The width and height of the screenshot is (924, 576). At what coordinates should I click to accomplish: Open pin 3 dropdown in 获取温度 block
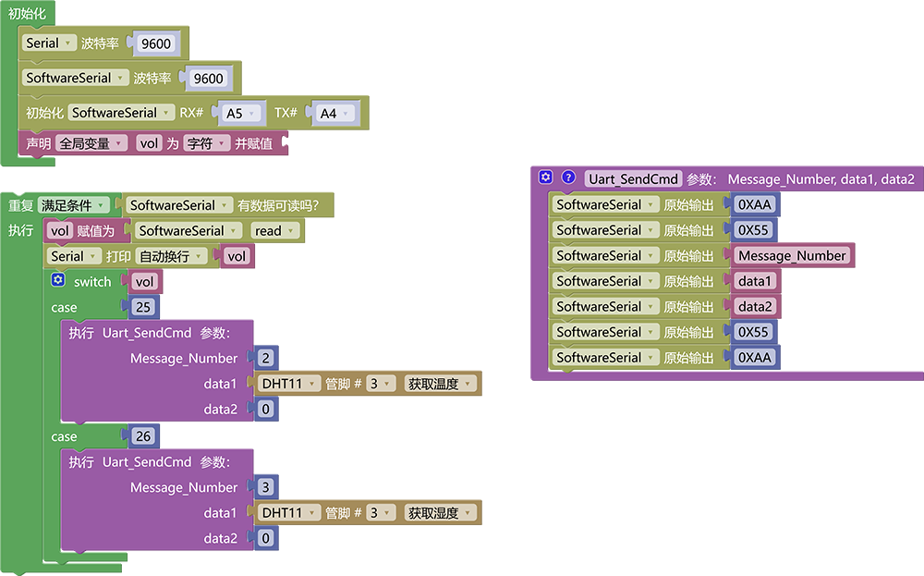click(380, 384)
